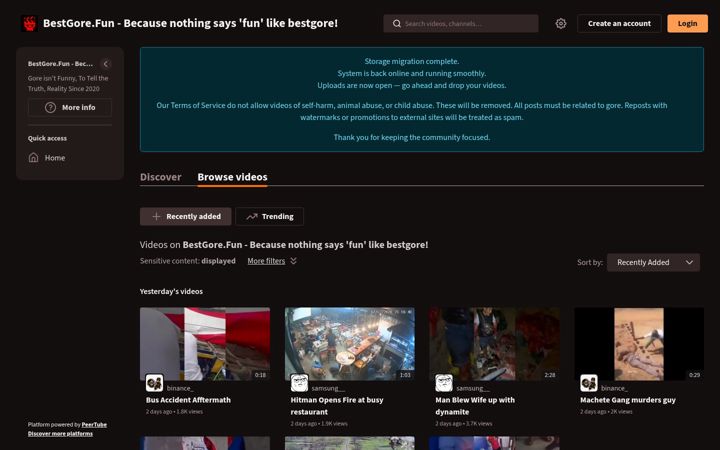The image size is (720, 450).
Task: Click the BestGore.Fun site logo icon
Action: point(30,23)
